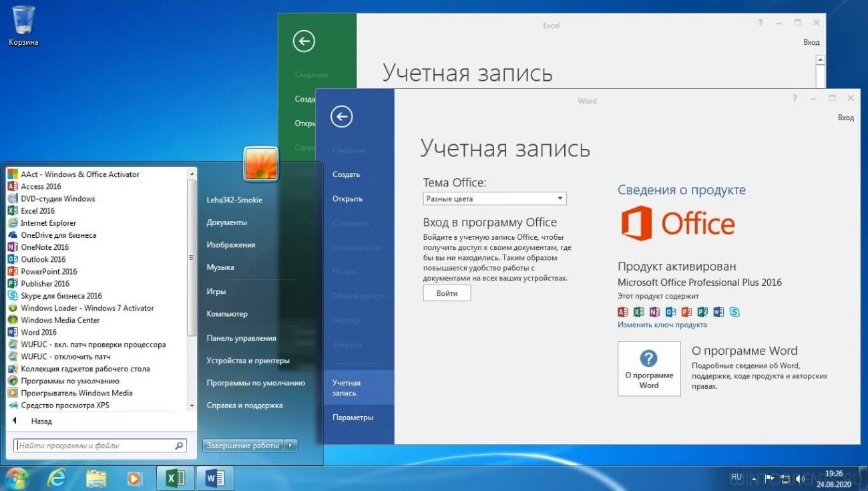Open Windows Media Center in the Start menu

pyautogui.click(x=60, y=320)
